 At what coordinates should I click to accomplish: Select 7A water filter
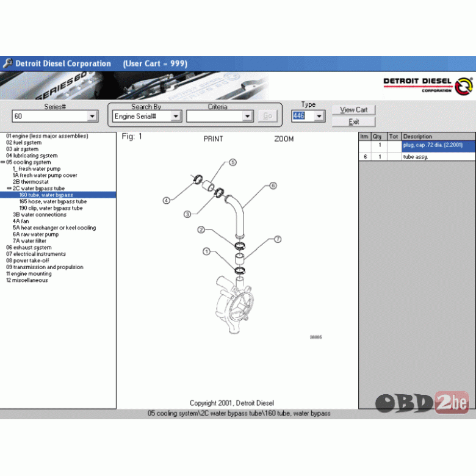point(29,240)
